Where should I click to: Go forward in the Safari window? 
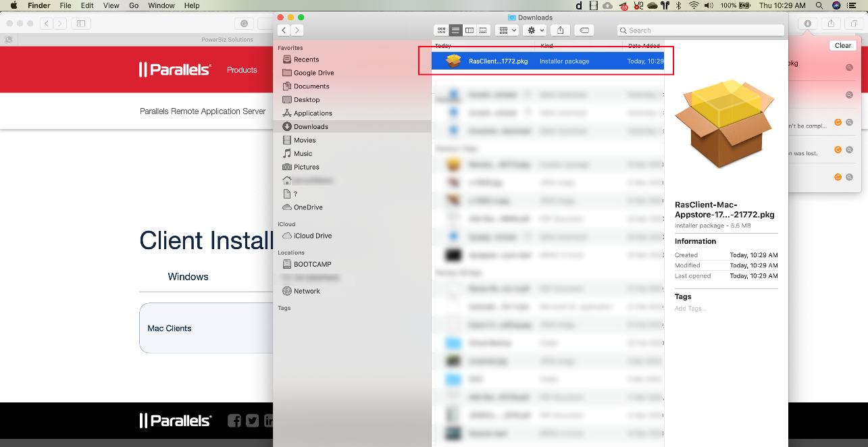point(61,24)
